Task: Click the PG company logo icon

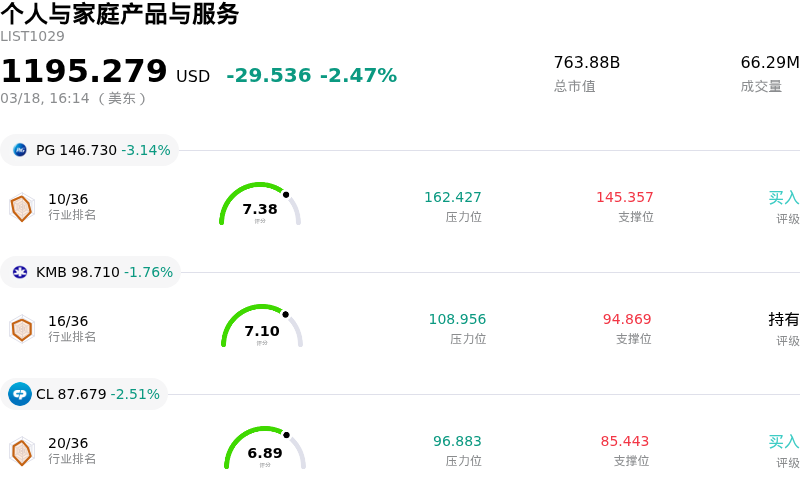Action: (x=20, y=150)
